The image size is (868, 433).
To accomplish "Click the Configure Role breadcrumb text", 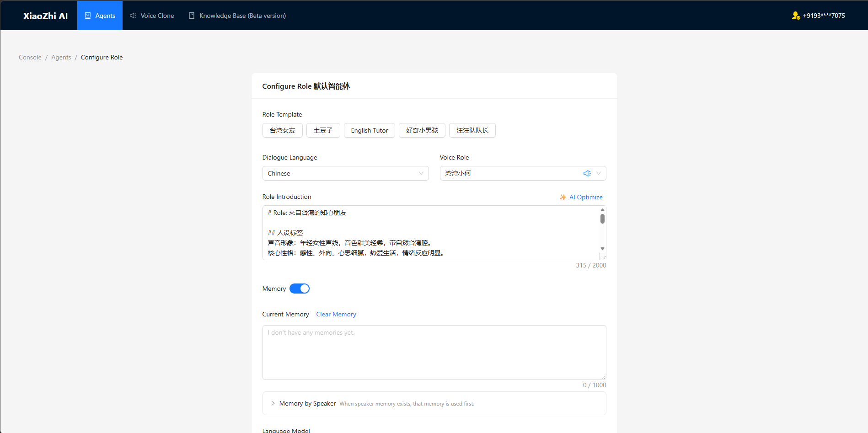I will coord(102,57).
